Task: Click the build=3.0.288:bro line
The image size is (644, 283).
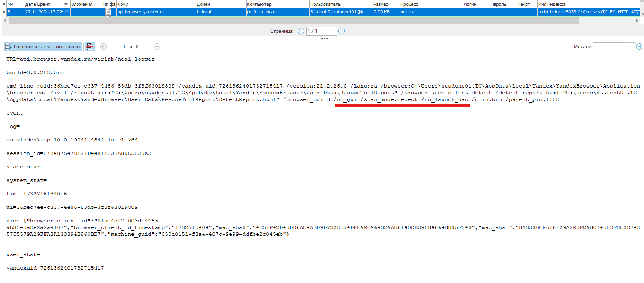Action: coord(35,72)
